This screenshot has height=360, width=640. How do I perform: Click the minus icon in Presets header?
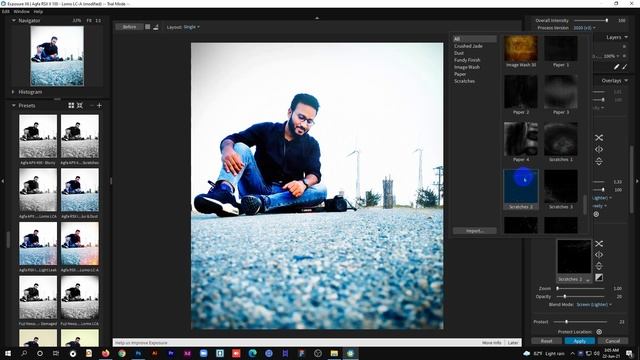click(92, 105)
